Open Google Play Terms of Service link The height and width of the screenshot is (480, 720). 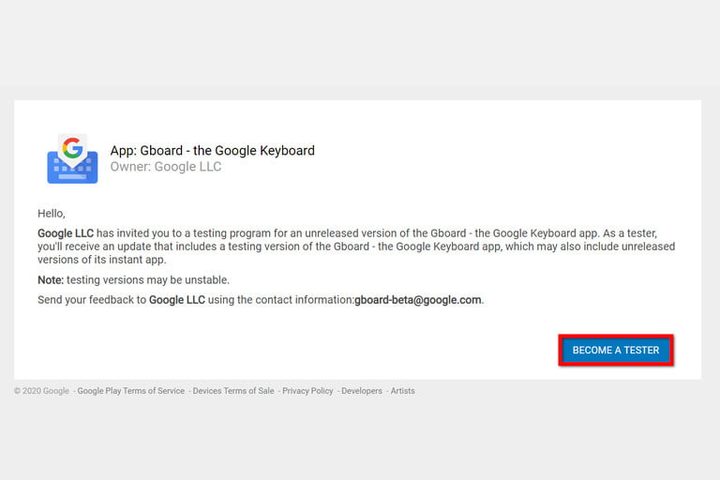coord(131,391)
